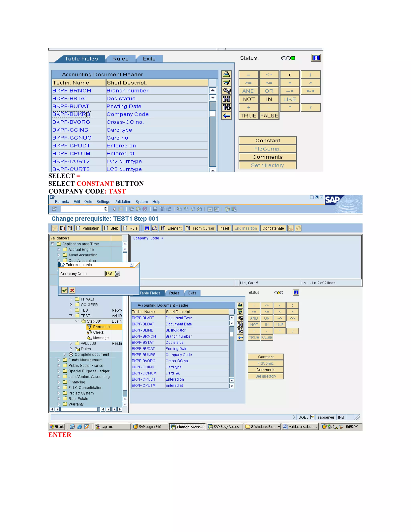The height and width of the screenshot is (532, 411).
Task: Click the Print icon in standard toolbar
Action: pyautogui.click(x=155, y=209)
